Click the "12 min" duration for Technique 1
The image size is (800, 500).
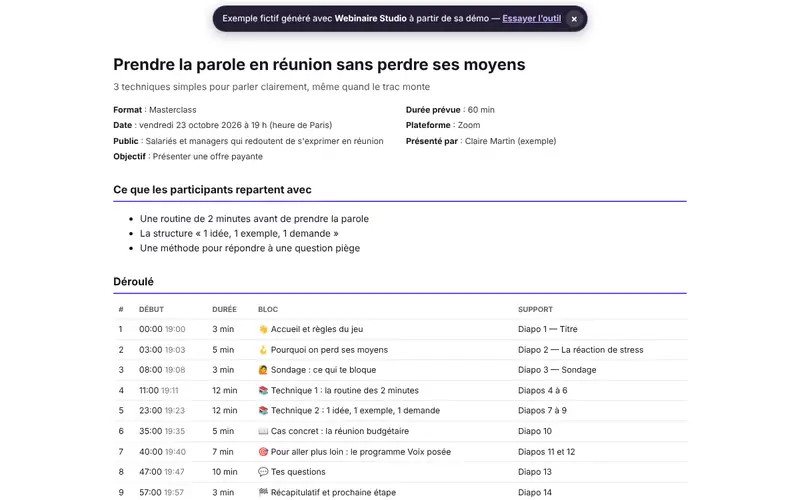224,390
